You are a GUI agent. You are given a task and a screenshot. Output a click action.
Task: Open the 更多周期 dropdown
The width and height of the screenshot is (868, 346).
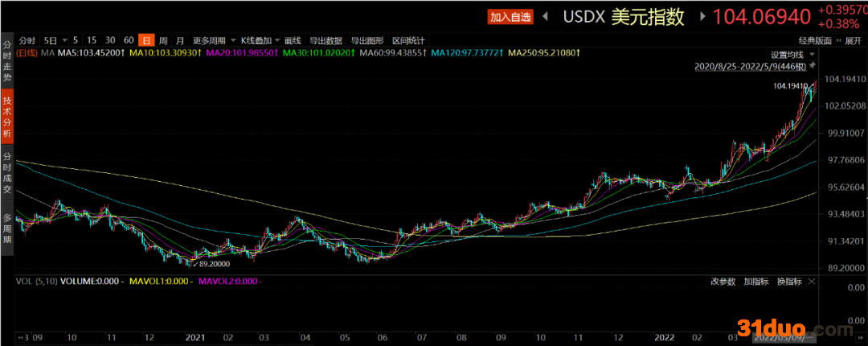214,40
